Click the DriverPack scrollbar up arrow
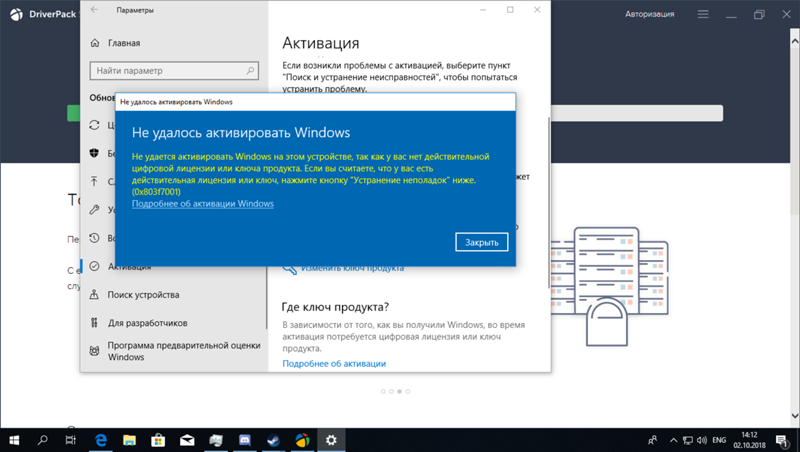800x452 pixels. pyautogui.click(x=794, y=40)
